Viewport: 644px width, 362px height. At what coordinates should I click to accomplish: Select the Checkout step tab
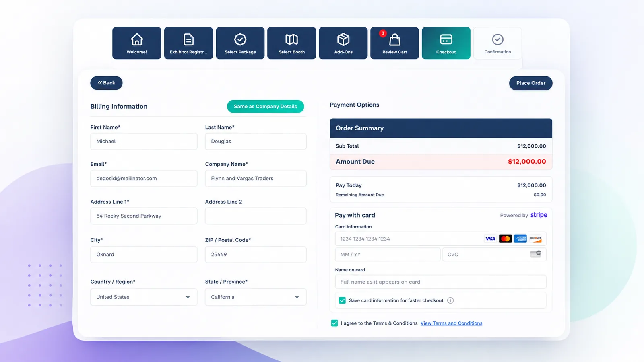pos(446,43)
